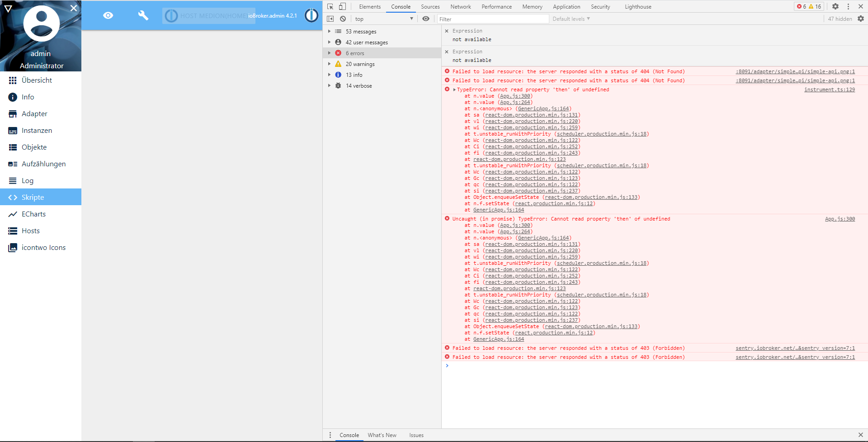Toggle device toolbar icon in DevTools
Image resolution: width=868 pixels, height=442 pixels.
[342, 6]
